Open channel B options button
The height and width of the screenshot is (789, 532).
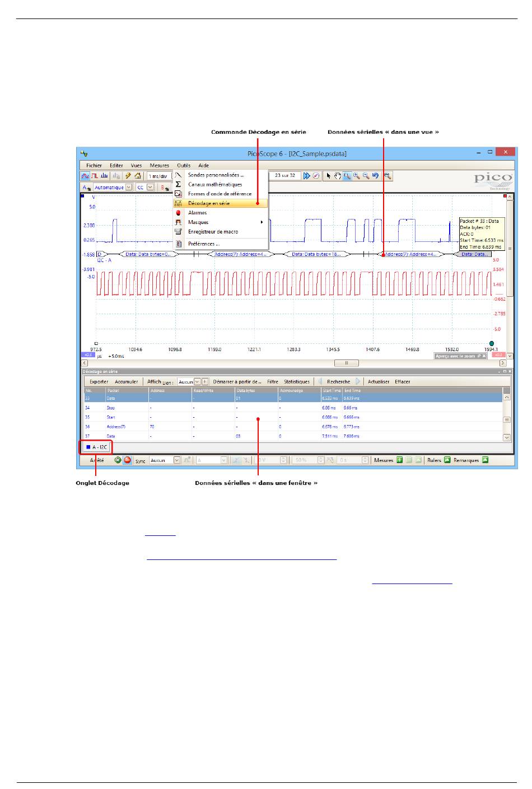(165, 188)
